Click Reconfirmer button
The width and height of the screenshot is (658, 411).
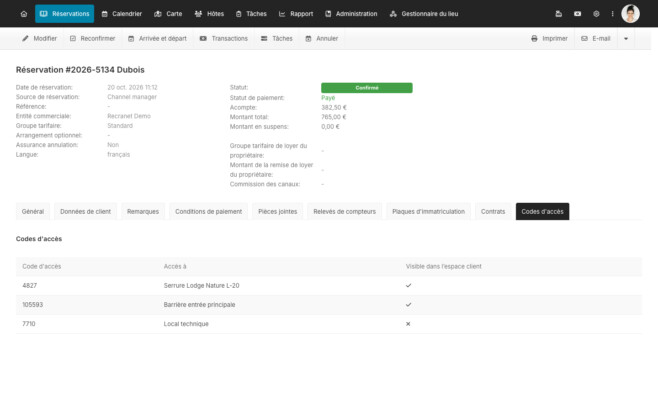point(92,39)
